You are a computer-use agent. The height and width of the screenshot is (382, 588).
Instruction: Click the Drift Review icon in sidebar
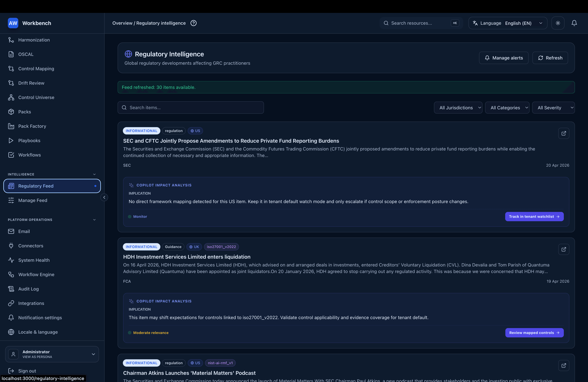pos(11,83)
